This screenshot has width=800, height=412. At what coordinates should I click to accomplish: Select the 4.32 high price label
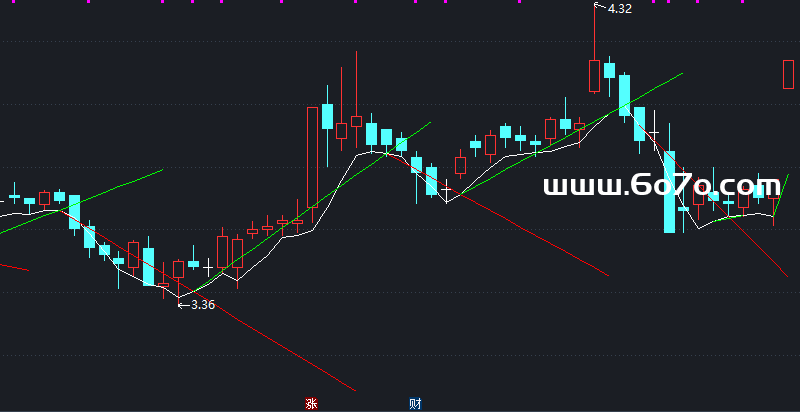pos(619,9)
